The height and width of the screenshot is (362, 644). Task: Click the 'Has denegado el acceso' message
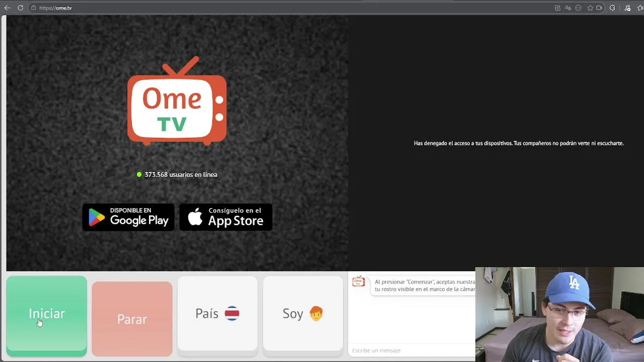[x=519, y=143]
